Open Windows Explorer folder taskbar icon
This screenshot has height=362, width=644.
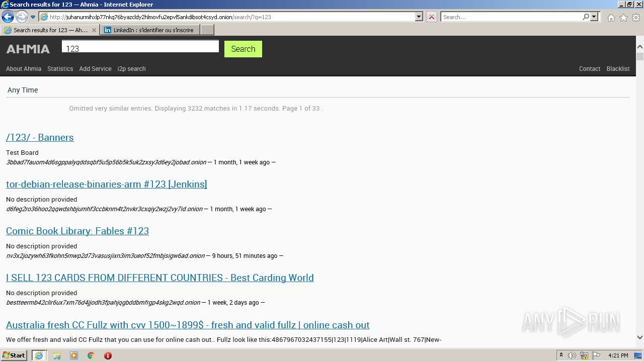click(57, 355)
